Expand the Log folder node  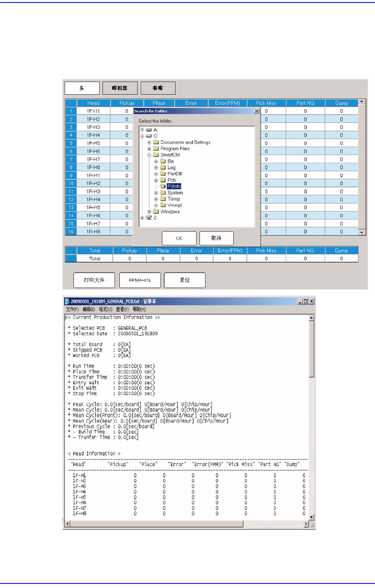pyautogui.click(x=156, y=168)
